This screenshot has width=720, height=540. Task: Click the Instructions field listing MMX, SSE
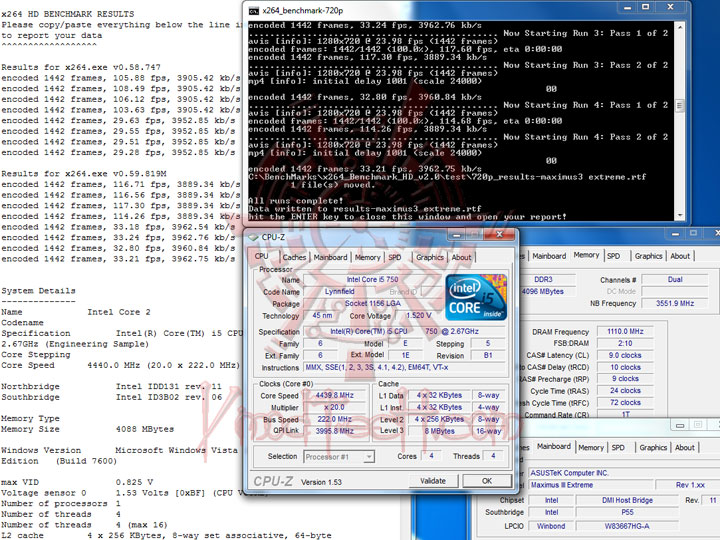pyautogui.click(x=404, y=368)
